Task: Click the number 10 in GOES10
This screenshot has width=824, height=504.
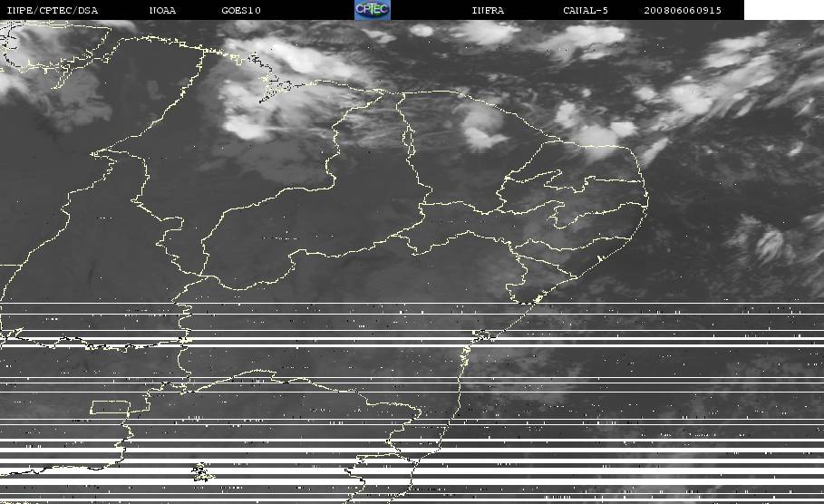Action: click(x=255, y=10)
